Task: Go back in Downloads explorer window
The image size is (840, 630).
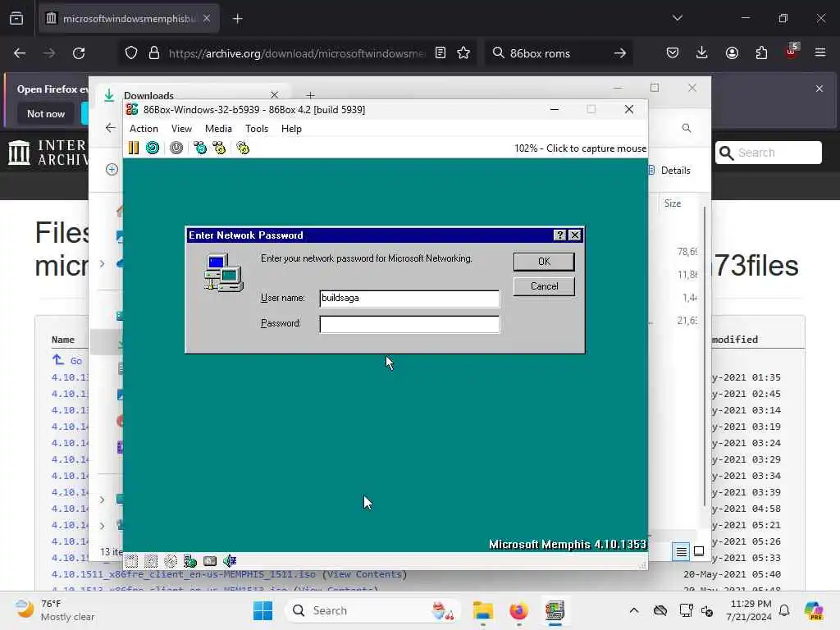Action: pos(111,127)
